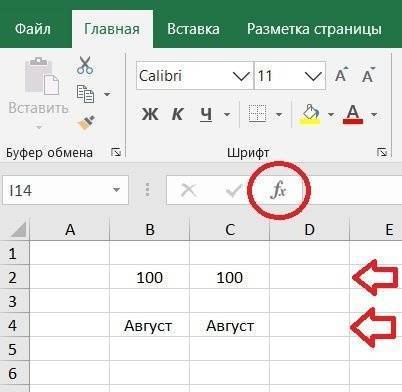The image size is (402, 392).
Task: Apply red font color A
Action: (x=353, y=114)
